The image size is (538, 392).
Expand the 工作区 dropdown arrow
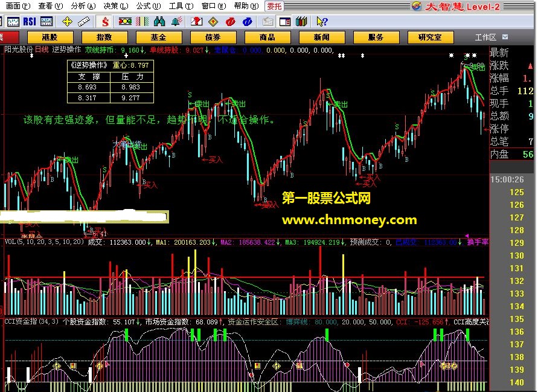pos(505,37)
